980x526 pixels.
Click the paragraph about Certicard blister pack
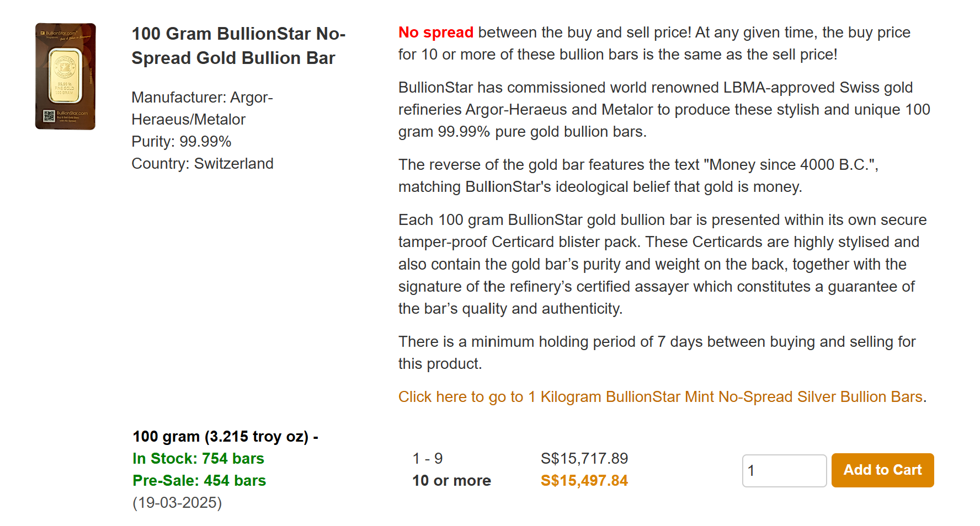click(662, 264)
